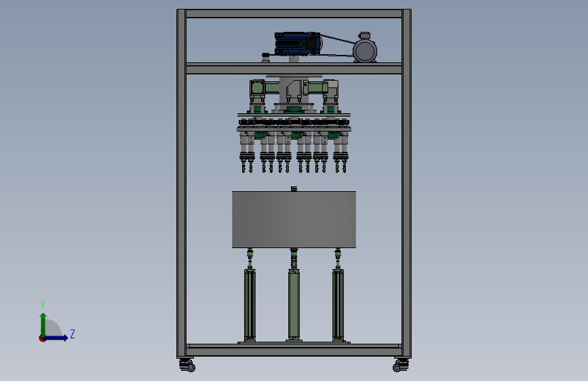Viewport: 588px width, 381px height.
Task: Select the large gray box in the center
Action: click(x=294, y=220)
